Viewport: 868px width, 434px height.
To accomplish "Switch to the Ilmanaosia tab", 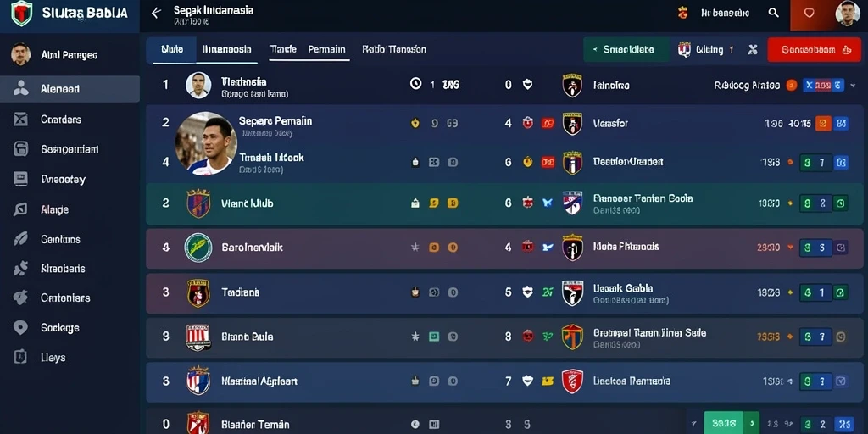I will pyautogui.click(x=227, y=49).
